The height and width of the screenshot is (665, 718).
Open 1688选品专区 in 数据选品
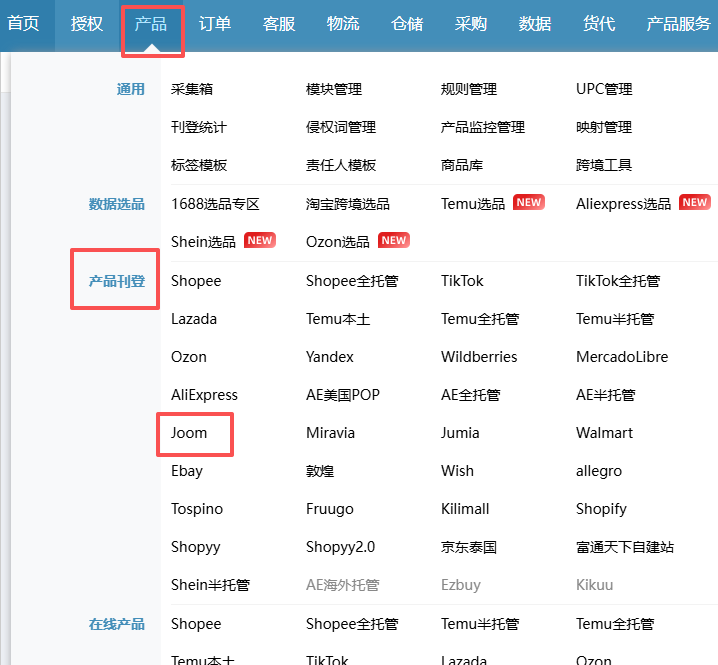coord(215,203)
